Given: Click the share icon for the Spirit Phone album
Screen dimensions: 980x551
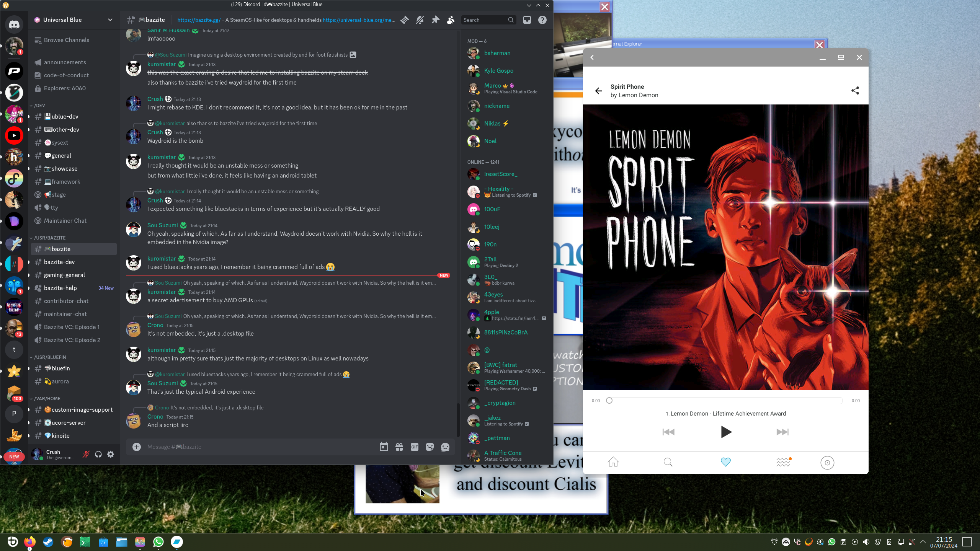Looking at the screenshot, I should click(x=855, y=91).
